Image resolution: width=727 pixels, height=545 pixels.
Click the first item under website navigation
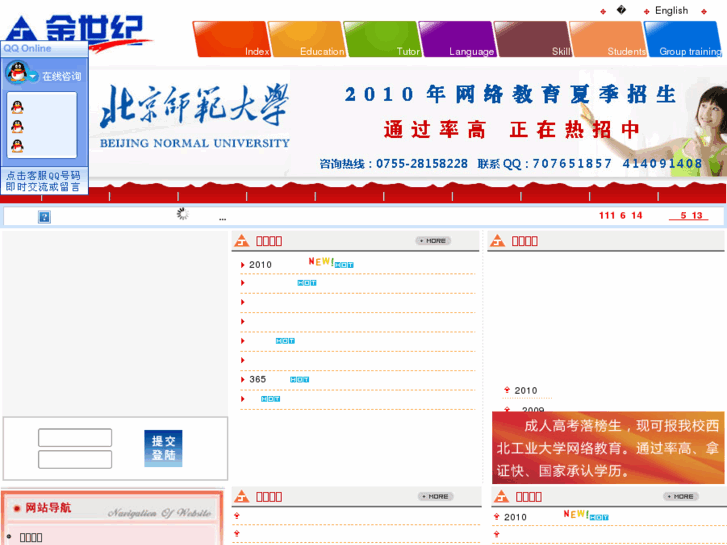point(31,538)
